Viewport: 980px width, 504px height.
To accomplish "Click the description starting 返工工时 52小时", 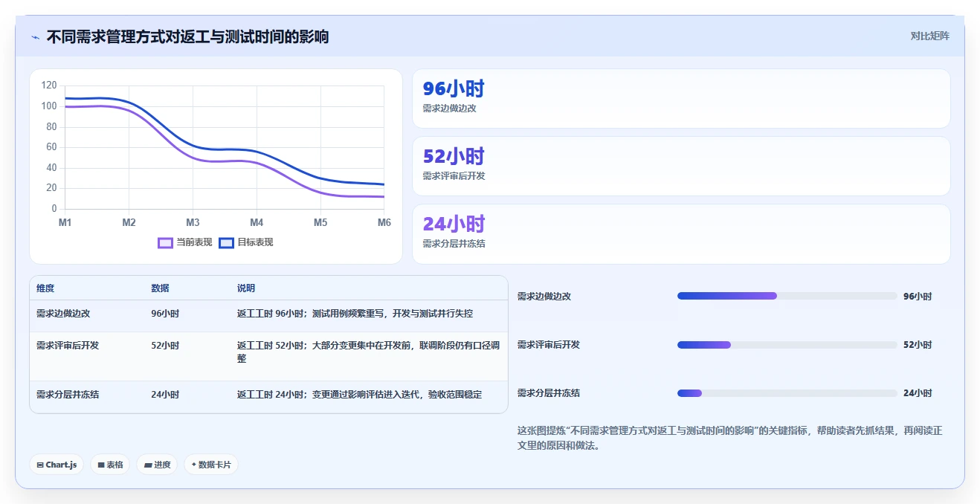I will (x=368, y=352).
